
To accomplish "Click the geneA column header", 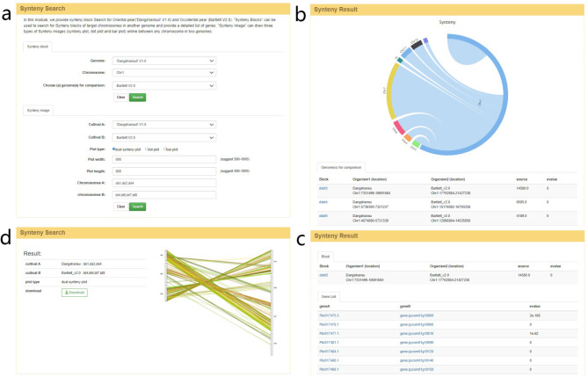I will click(x=324, y=307).
